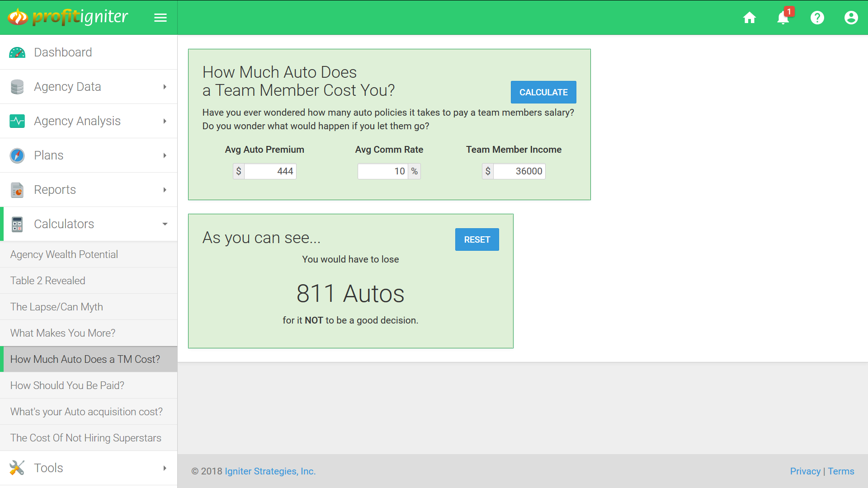Click the Tools wrench icon

pyautogui.click(x=17, y=468)
